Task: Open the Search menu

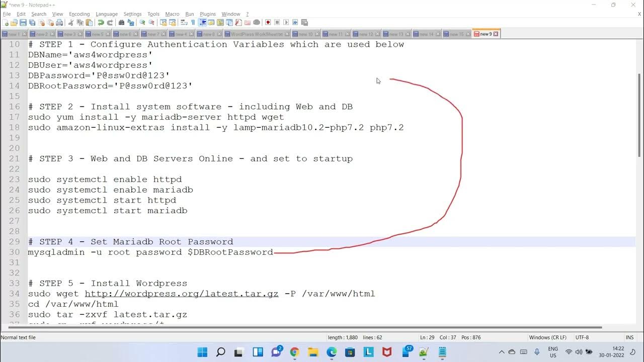Action: click(x=39, y=14)
